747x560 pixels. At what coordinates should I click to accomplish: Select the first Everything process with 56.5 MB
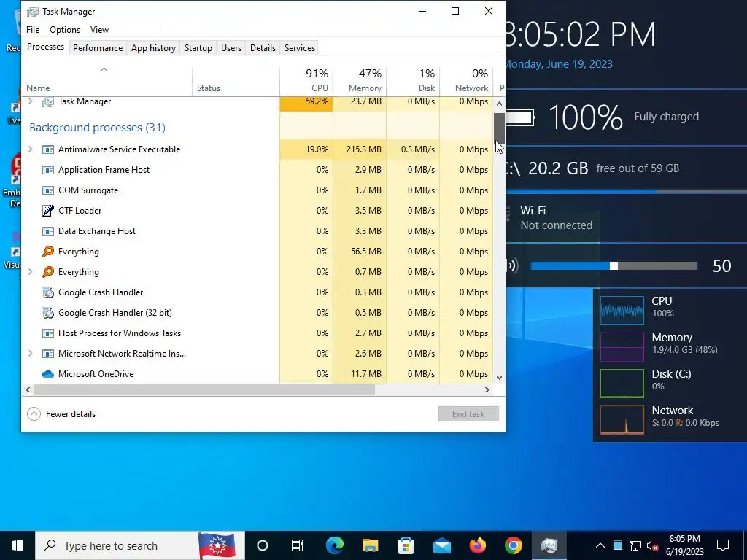point(258,252)
